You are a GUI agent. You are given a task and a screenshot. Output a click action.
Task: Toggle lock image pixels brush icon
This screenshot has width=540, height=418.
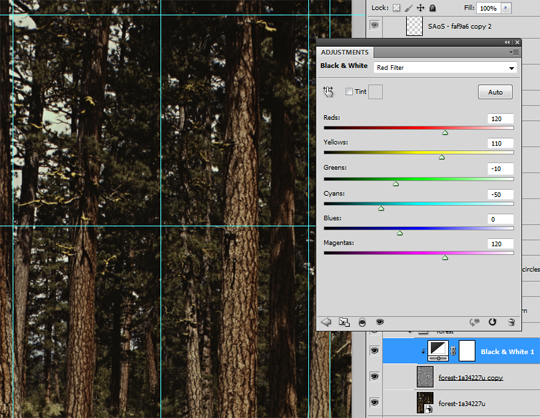pyautogui.click(x=408, y=8)
